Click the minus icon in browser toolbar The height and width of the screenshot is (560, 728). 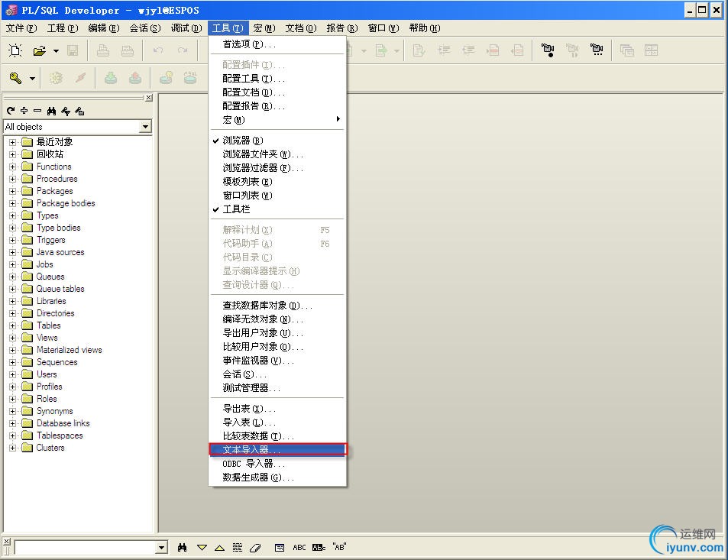point(37,111)
